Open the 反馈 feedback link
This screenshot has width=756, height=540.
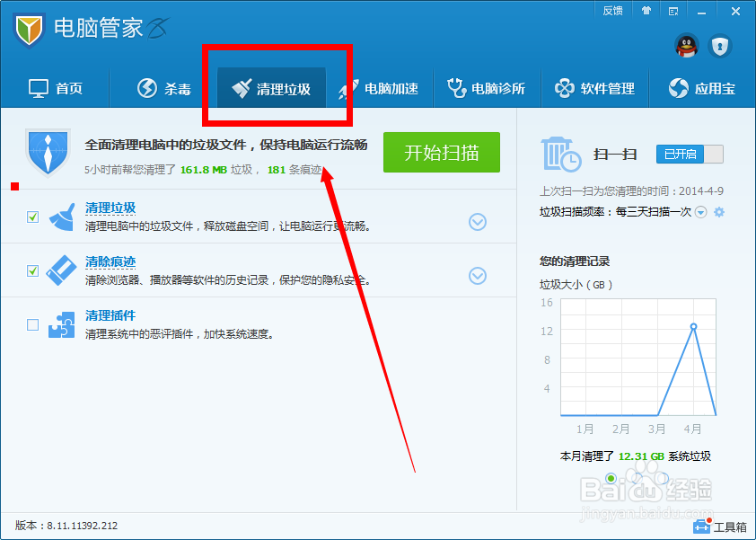coord(613,11)
